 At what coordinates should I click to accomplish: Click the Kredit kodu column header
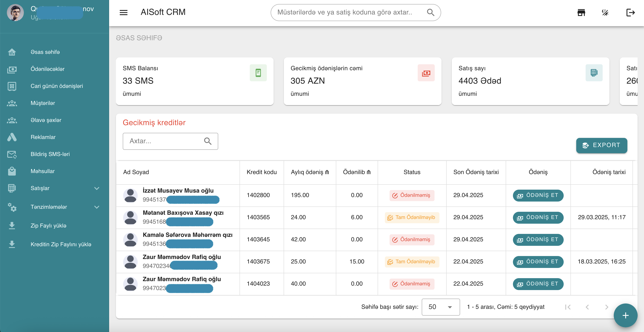click(x=261, y=172)
